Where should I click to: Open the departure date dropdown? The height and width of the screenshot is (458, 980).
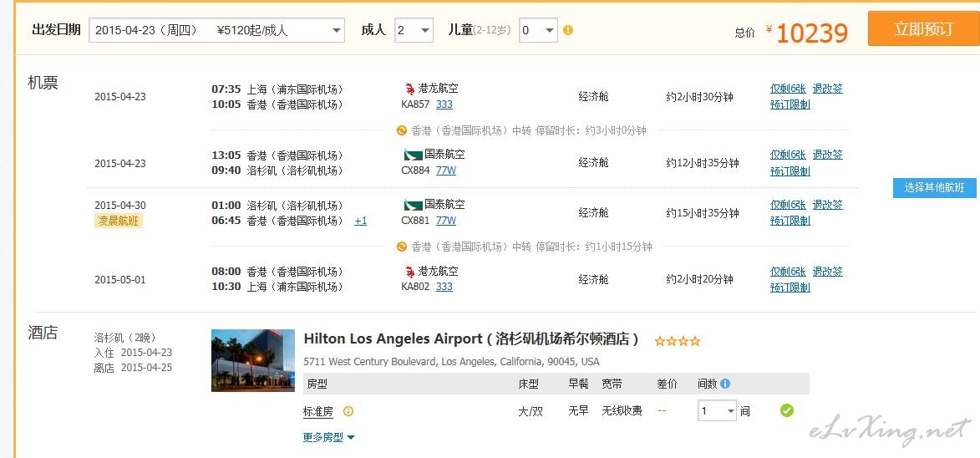click(x=217, y=30)
